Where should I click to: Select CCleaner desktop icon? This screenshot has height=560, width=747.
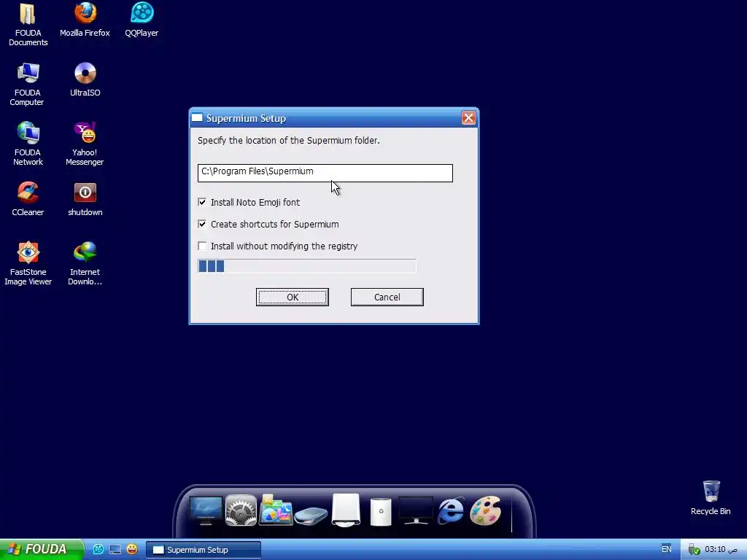[x=28, y=199]
